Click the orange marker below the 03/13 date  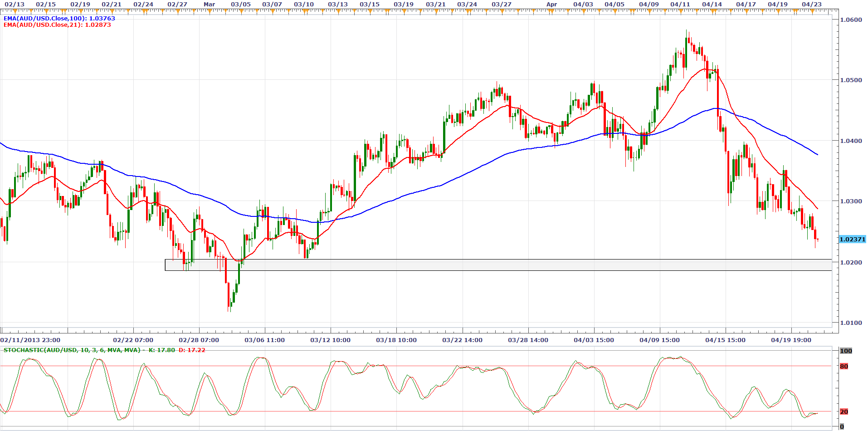coord(337,11)
